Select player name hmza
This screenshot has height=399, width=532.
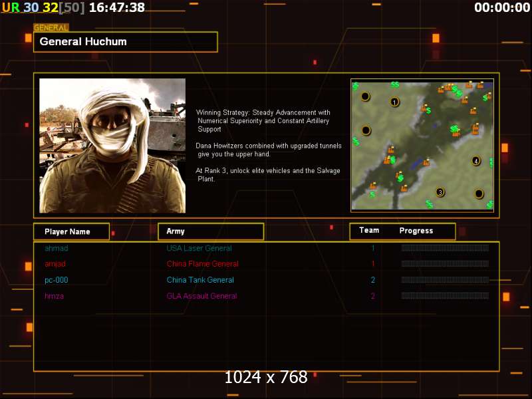[54, 296]
